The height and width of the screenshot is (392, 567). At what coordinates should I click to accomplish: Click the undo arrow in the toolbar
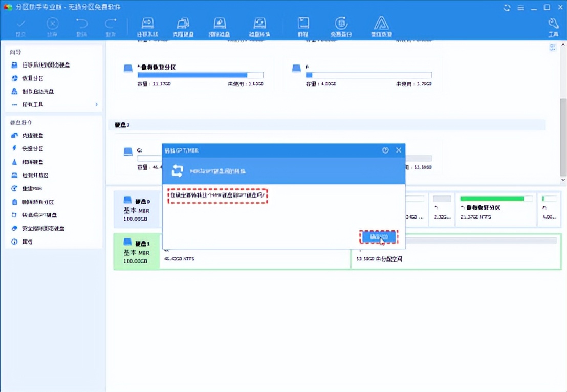tap(81, 27)
